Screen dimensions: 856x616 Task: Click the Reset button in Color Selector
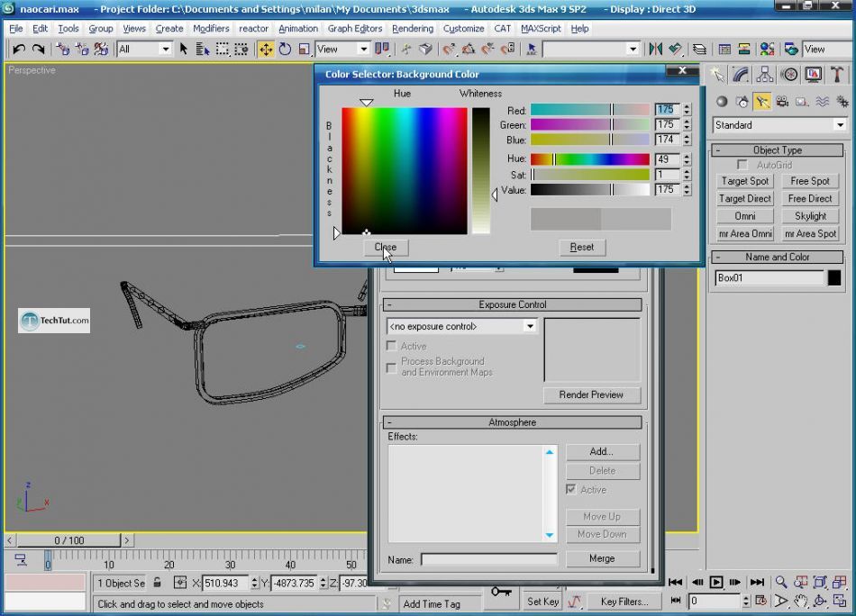[582, 247]
